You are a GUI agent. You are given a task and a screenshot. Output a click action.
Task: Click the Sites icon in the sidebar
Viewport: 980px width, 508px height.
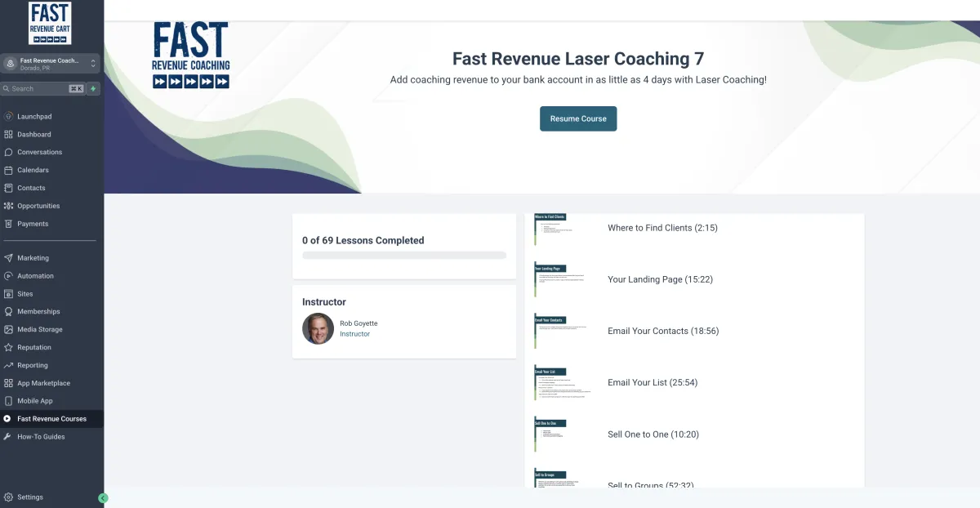point(8,294)
